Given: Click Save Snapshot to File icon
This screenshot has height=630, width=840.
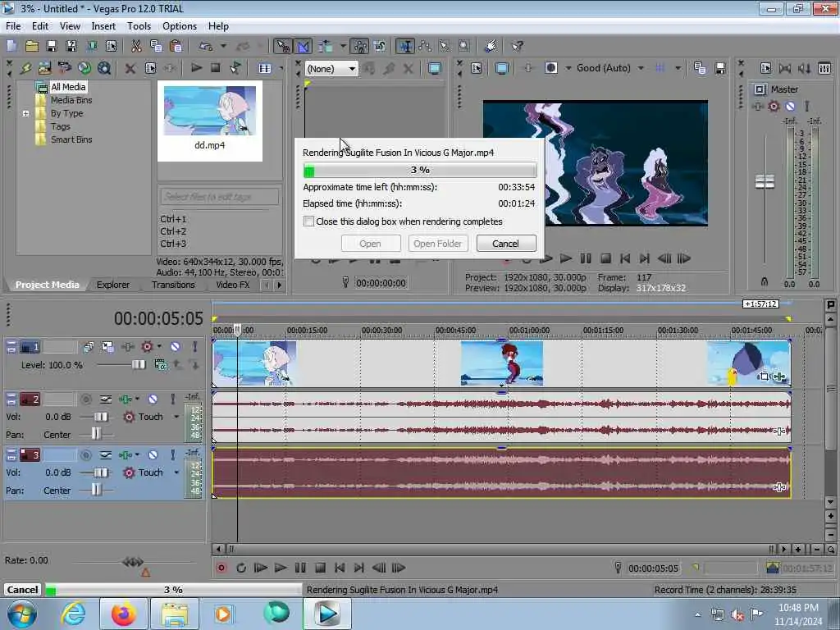Looking at the screenshot, I should pos(720,68).
